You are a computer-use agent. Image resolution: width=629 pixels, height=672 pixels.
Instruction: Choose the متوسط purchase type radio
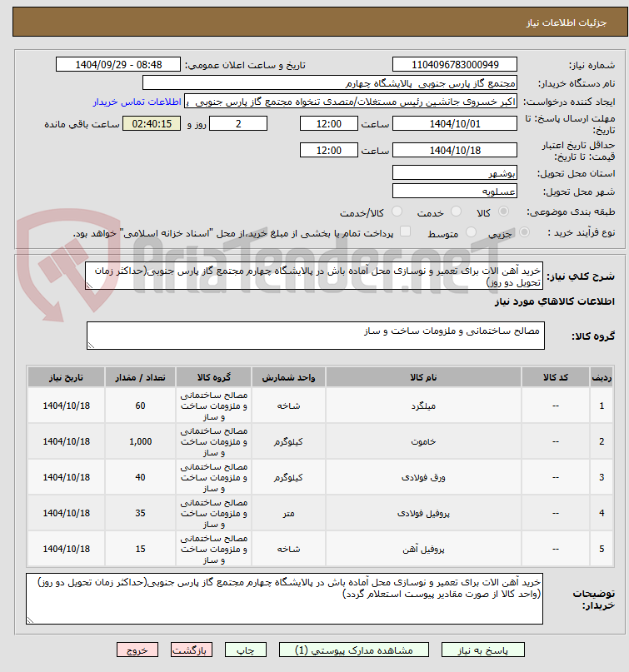click(x=471, y=232)
